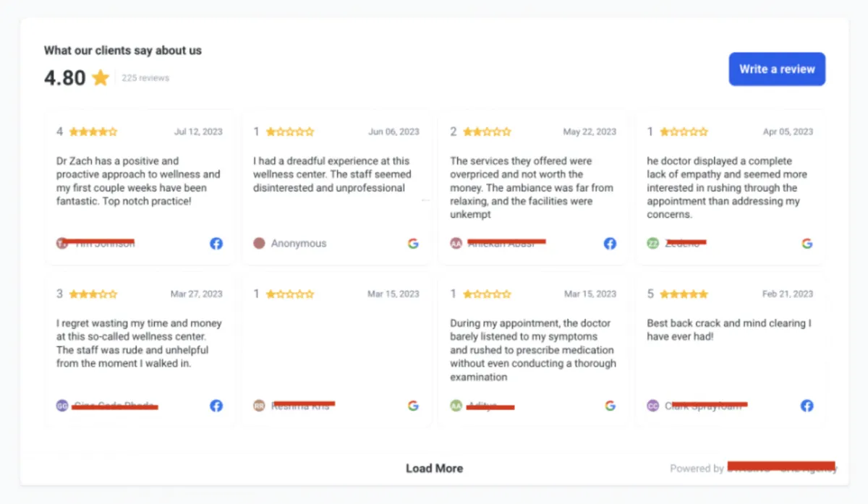Click Google icon on the empty one-star review
The height and width of the screenshot is (504, 868).
pyautogui.click(x=413, y=406)
